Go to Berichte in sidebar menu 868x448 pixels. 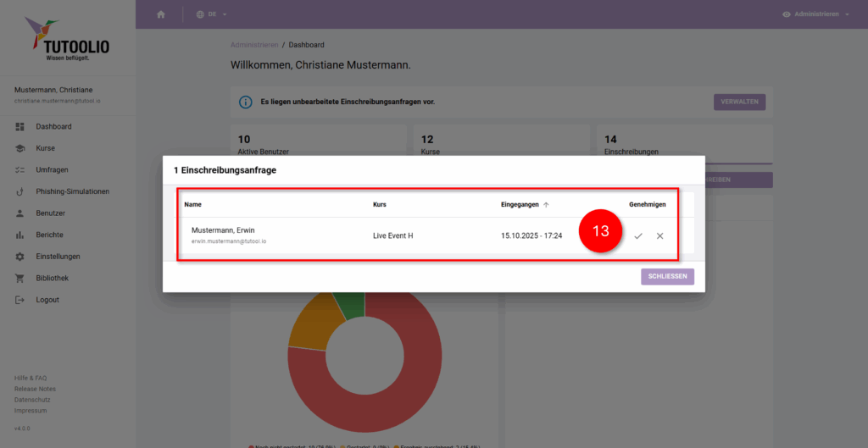pos(49,235)
